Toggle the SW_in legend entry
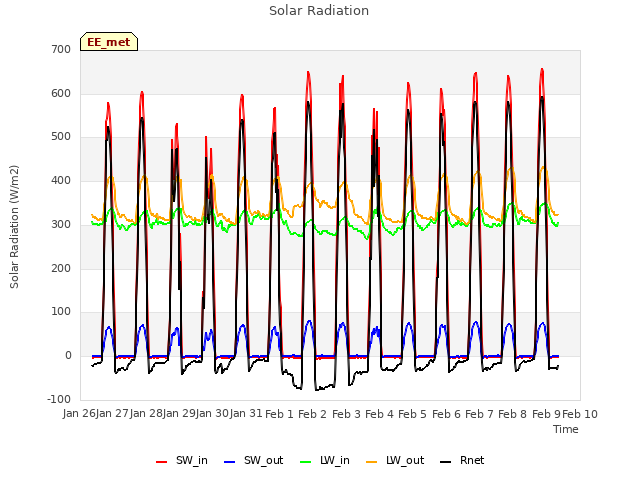Screen dimensions: 640x480 182,460
